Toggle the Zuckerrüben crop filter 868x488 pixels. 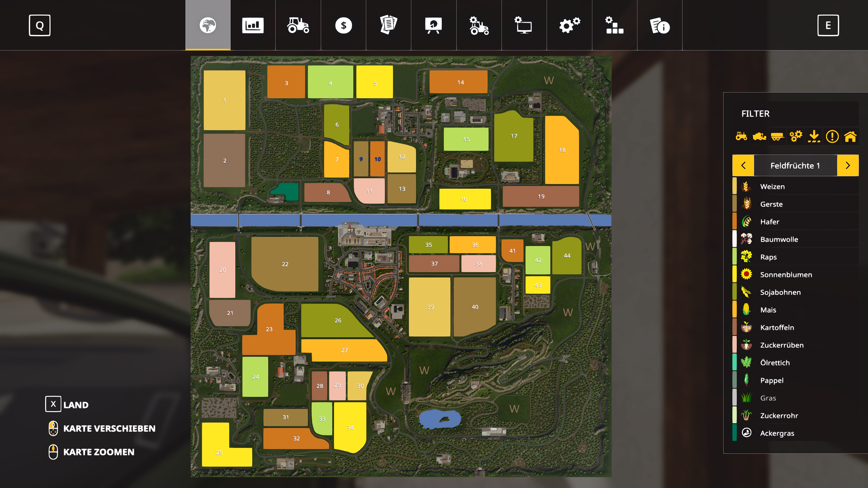[x=795, y=345]
